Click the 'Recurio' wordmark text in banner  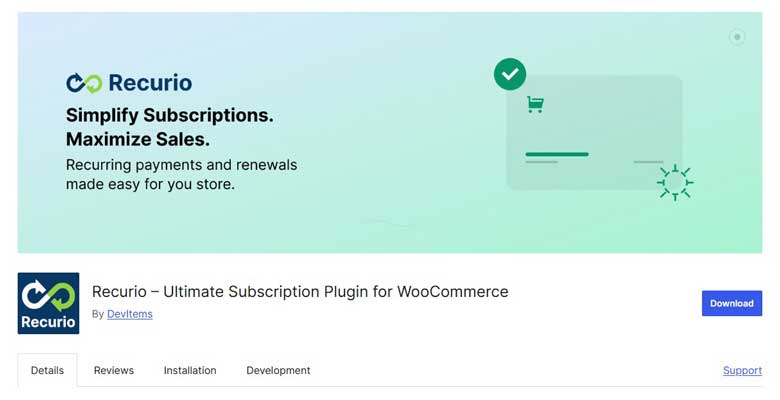[x=150, y=83]
